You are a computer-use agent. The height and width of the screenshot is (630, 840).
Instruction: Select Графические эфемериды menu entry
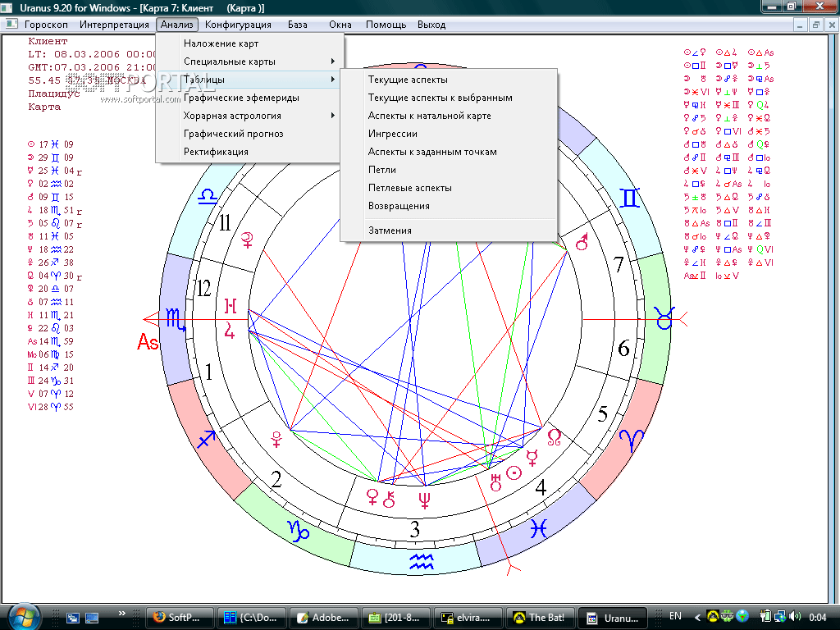click(x=249, y=98)
